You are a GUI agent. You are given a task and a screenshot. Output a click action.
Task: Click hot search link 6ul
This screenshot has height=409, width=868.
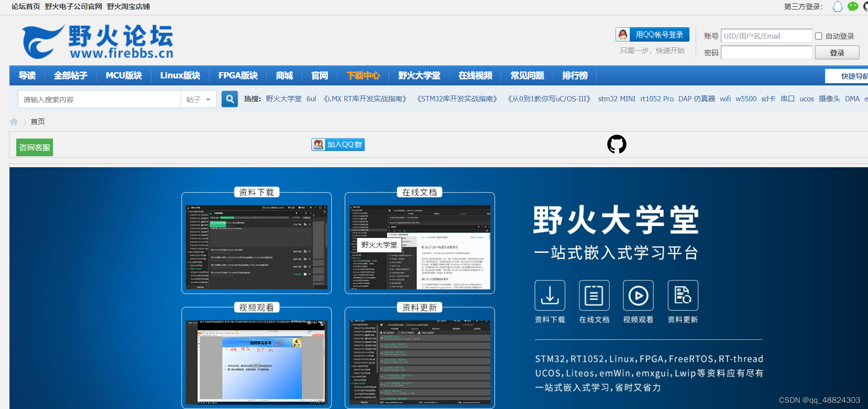311,99
